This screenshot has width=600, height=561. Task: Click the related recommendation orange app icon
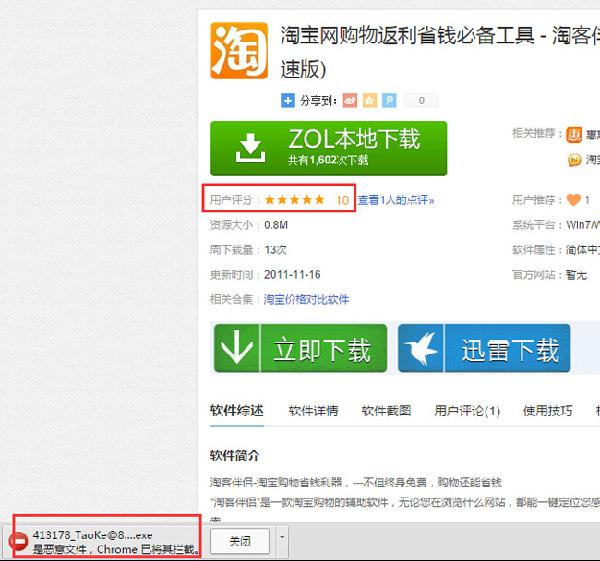point(574,135)
